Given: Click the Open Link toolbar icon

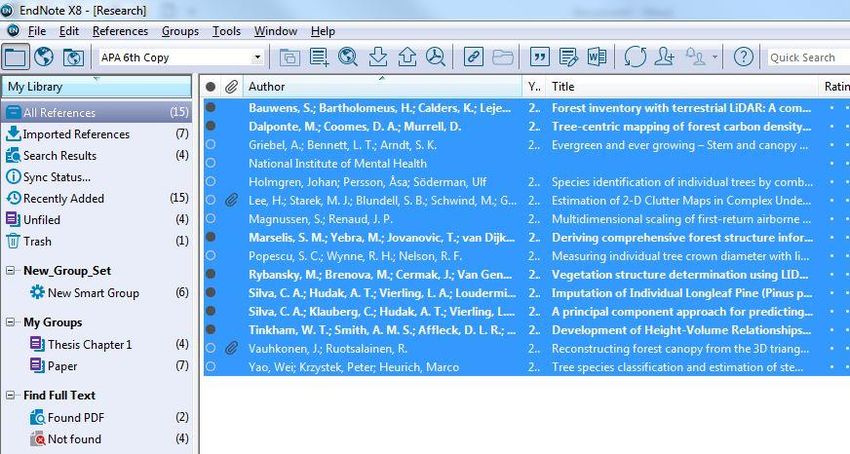Looking at the screenshot, I should pyautogui.click(x=473, y=56).
